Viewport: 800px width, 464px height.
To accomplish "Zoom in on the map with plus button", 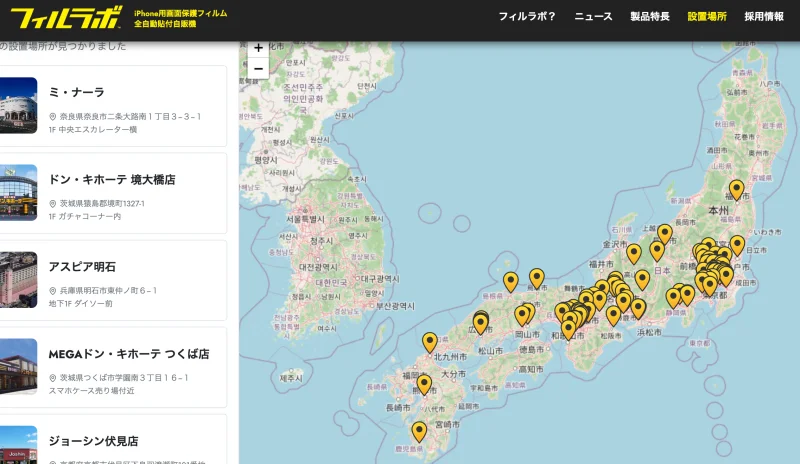I will [258, 48].
